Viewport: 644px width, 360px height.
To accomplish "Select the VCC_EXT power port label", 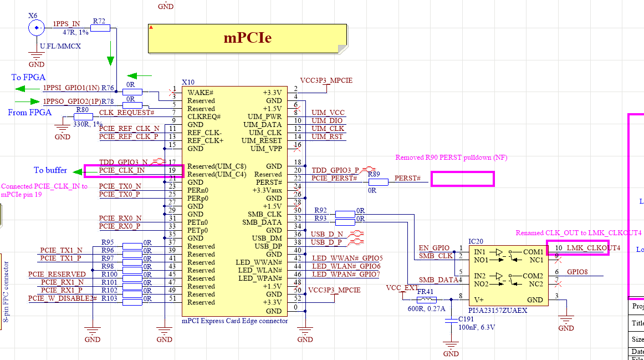I will pos(402,288).
